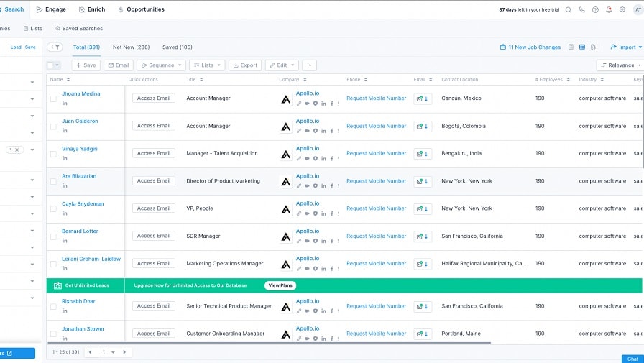Open the Opportunities menu
The width and height of the screenshot is (644, 363).
click(142, 9)
